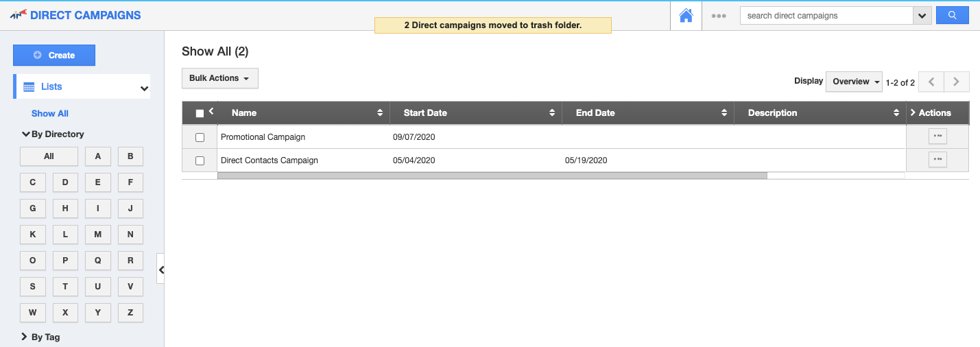Select the Show All link
This screenshot has height=347, width=980.
(x=50, y=114)
